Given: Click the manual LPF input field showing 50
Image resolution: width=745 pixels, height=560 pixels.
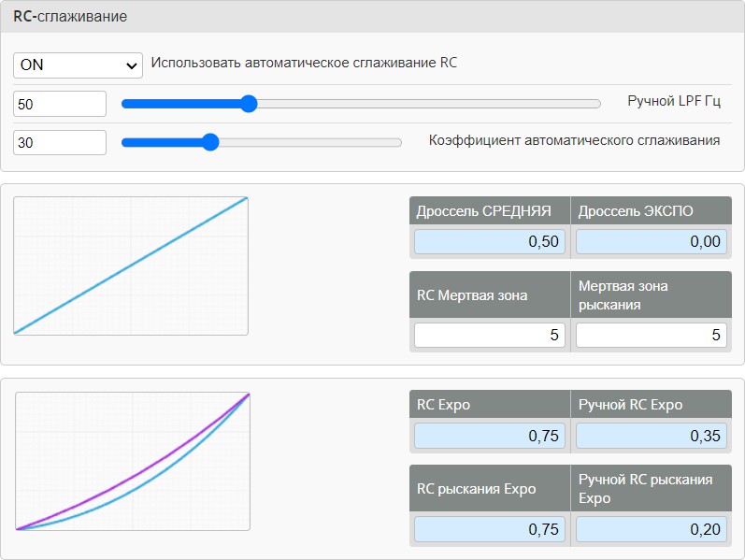Looking at the screenshot, I should (x=60, y=104).
